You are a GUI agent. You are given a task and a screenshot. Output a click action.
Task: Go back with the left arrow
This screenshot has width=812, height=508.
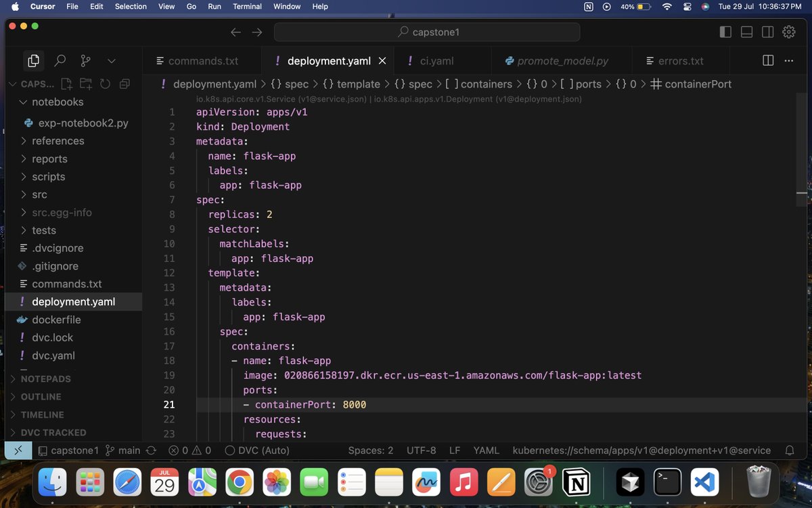235,32
